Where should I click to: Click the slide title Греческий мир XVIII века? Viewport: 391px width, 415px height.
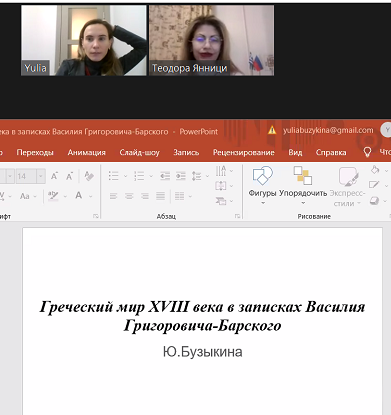pyautogui.click(x=202, y=316)
